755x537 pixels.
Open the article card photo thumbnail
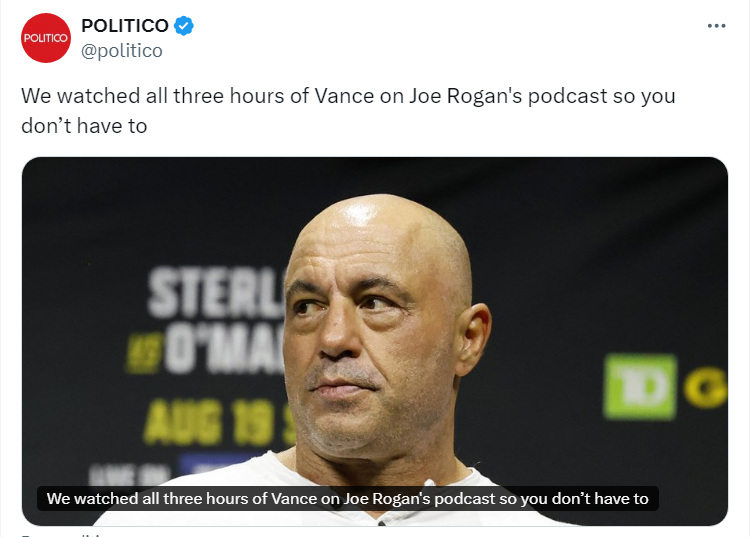pos(375,341)
